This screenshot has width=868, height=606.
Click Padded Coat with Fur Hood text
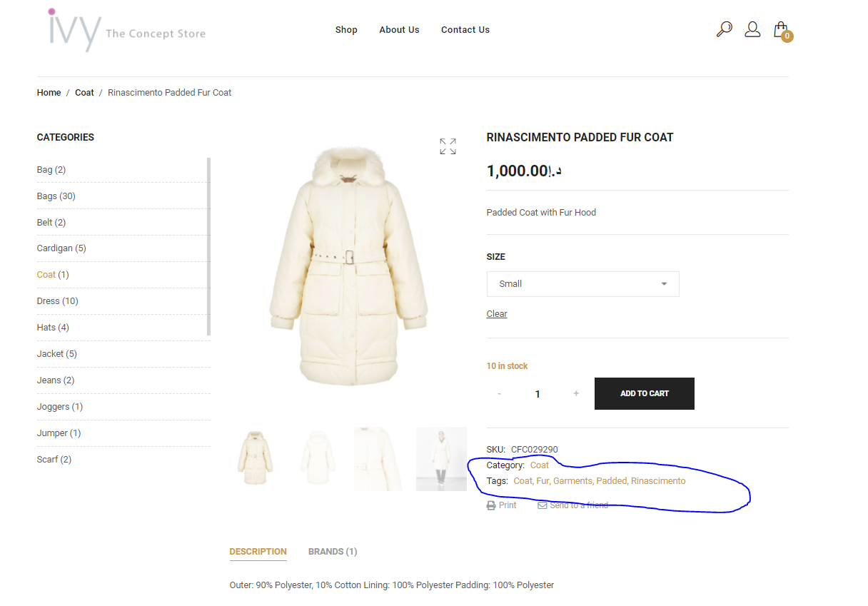pos(541,213)
